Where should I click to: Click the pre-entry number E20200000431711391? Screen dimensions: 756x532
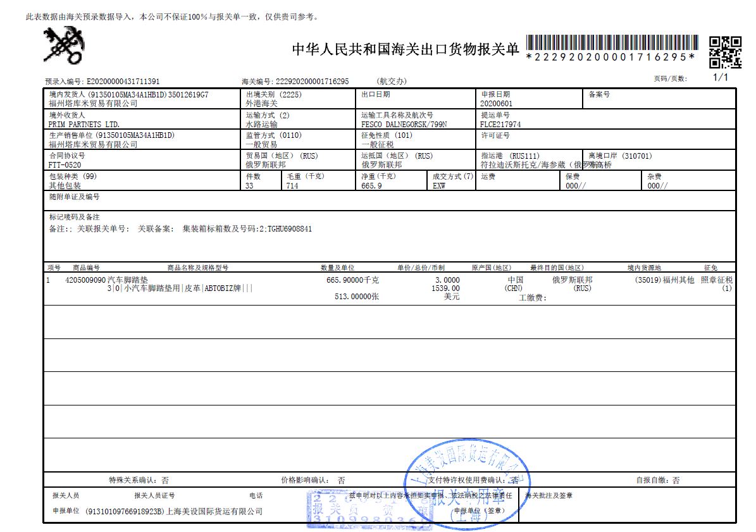[x=123, y=82]
